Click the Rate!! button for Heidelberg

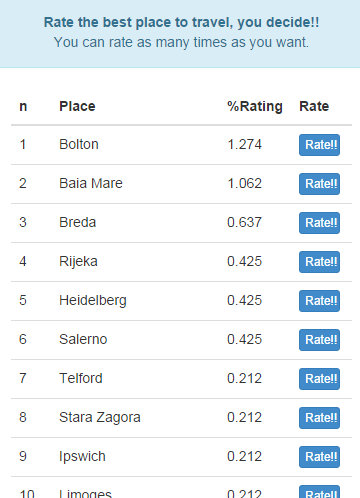click(x=319, y=301)
